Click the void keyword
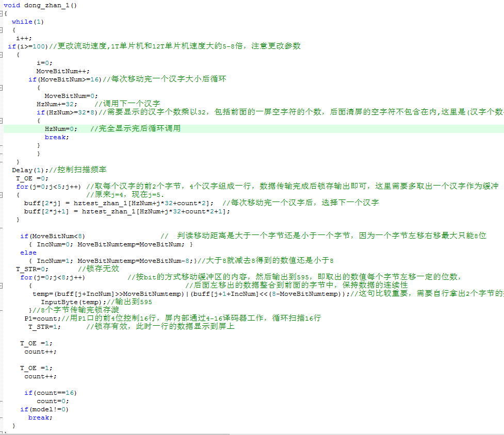This screenshot has height=435, width=504. click(12, 6)
